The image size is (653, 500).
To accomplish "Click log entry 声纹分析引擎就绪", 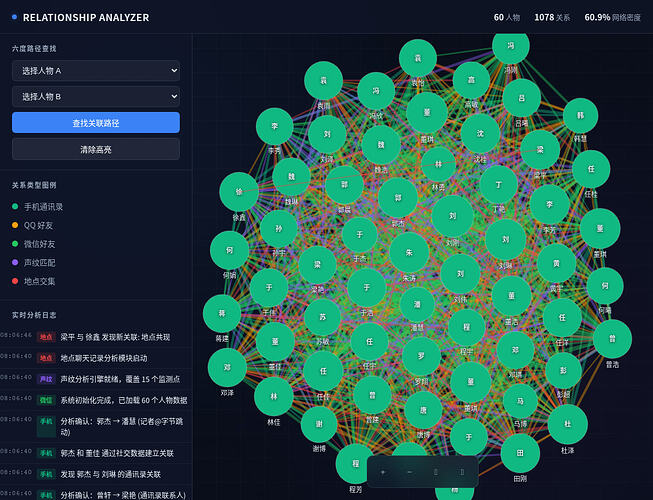I will 96,379.
